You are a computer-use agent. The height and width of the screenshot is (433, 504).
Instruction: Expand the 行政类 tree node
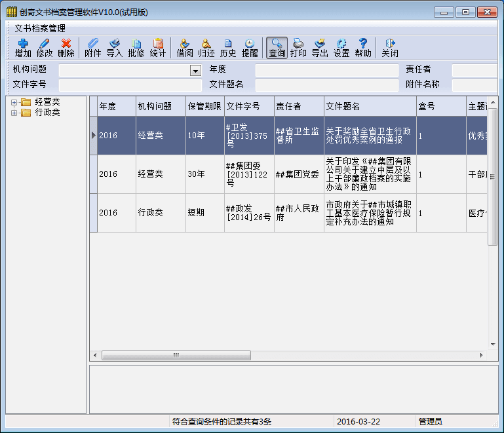[x=14, y=113]
